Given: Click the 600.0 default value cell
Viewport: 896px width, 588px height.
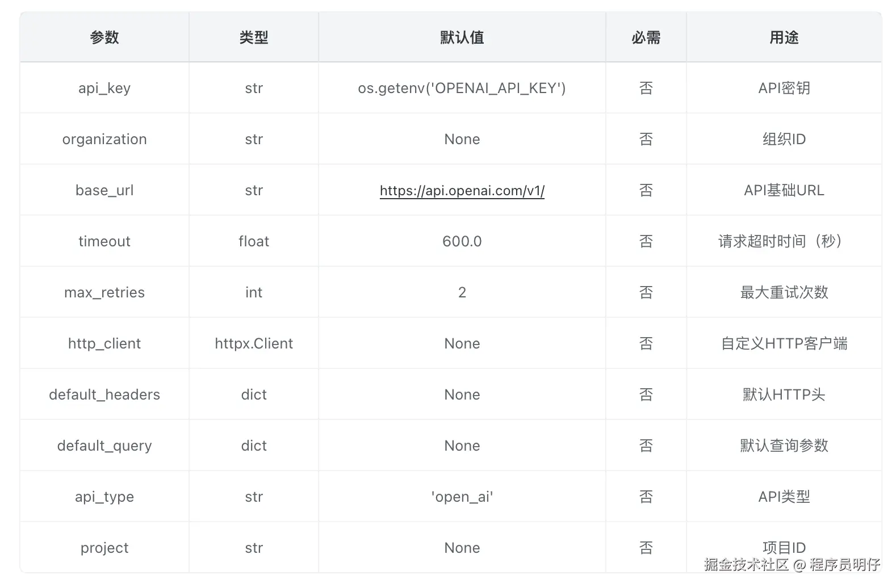Looking at the screenshot, I should pyautogui.click(x=462, y=242).
